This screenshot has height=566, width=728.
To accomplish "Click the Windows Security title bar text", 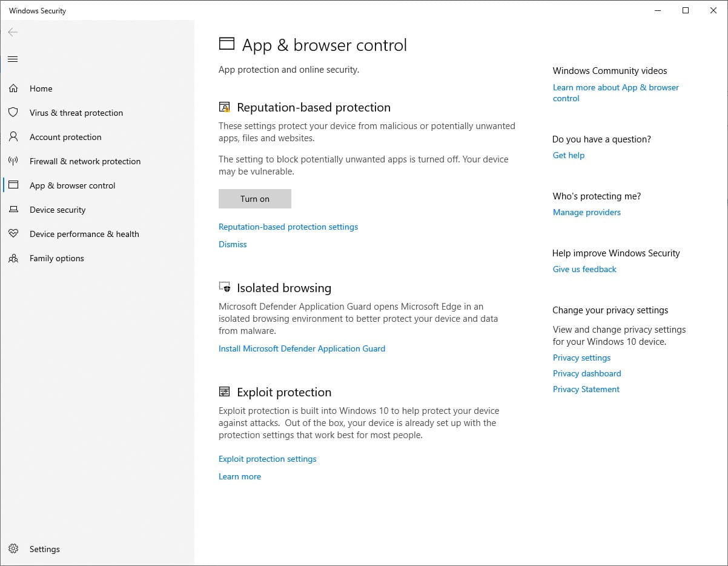I will coord(38,11).
